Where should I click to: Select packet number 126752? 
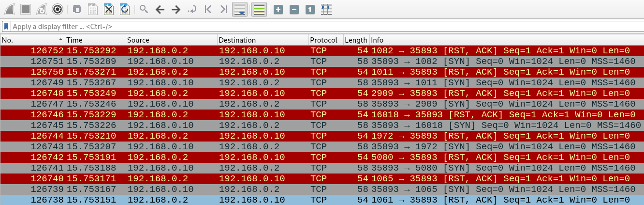(322, 50)
